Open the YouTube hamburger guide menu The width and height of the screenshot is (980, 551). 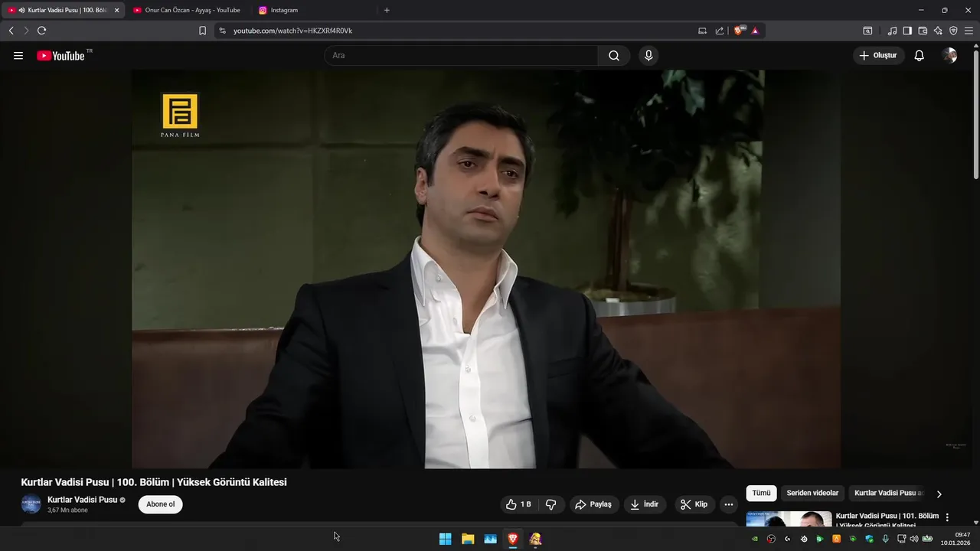18,56
